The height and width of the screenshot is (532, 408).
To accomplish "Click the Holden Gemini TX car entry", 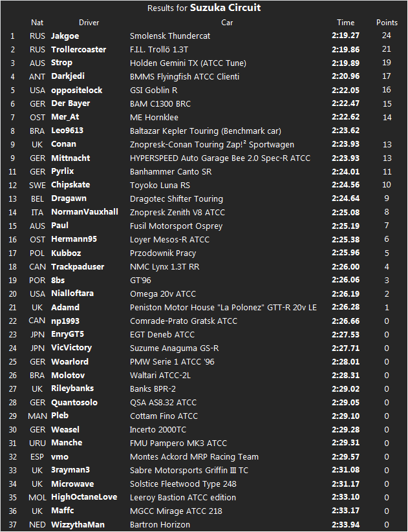I will [x=184, y=63].
